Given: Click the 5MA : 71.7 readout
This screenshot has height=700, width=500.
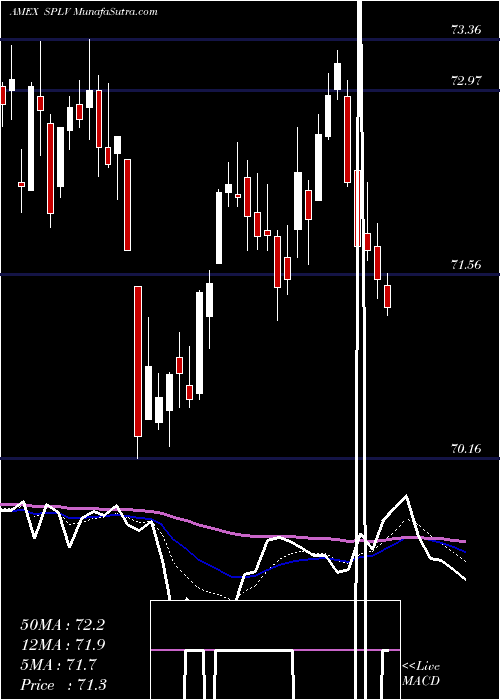Looking at the screenshot, I should (x=58, y=665).
